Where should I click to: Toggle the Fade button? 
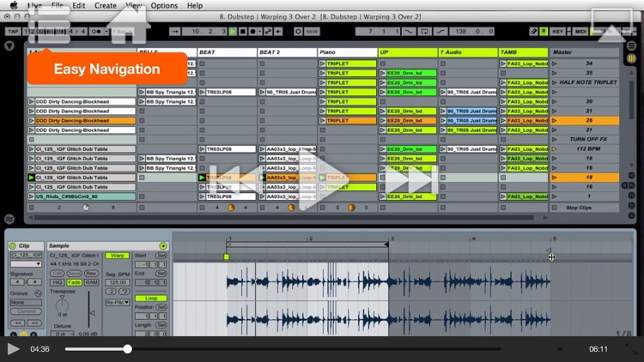[x=74, y=282]
